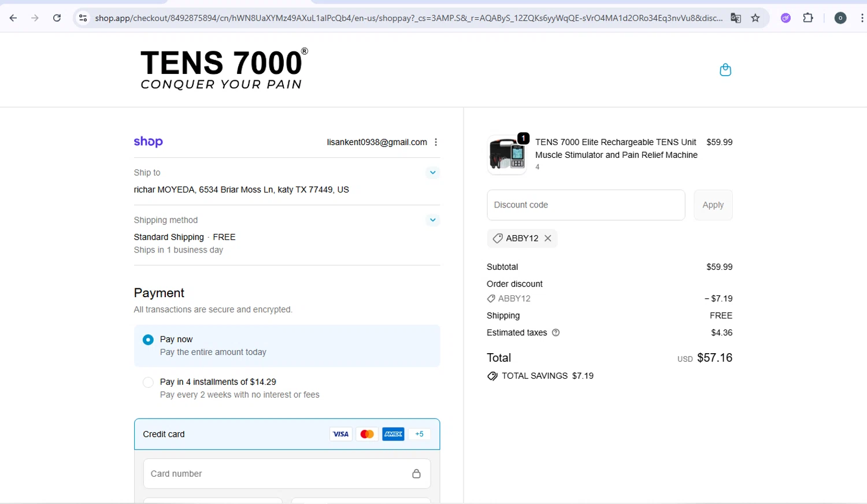Open account options next to the email

[x=436, y=142]
